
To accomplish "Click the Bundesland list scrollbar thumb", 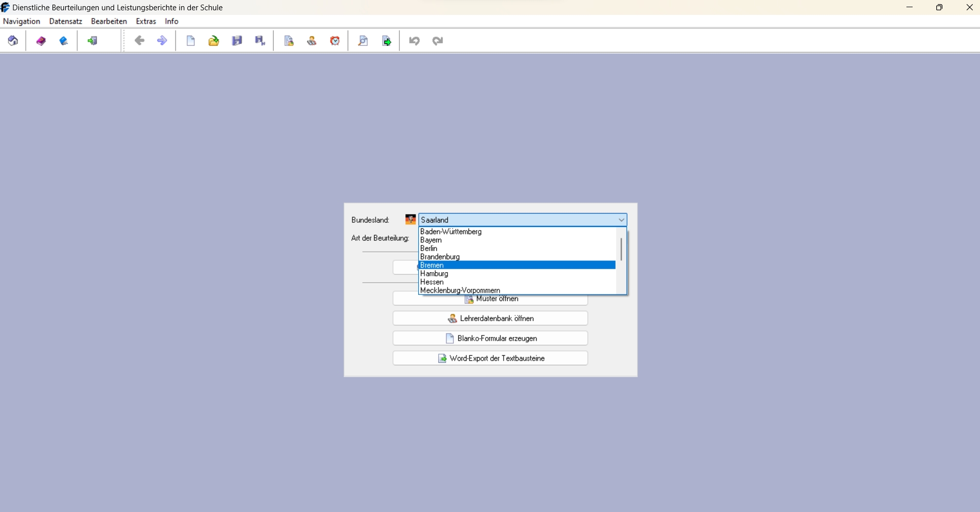I will click(x=621, y=249).
